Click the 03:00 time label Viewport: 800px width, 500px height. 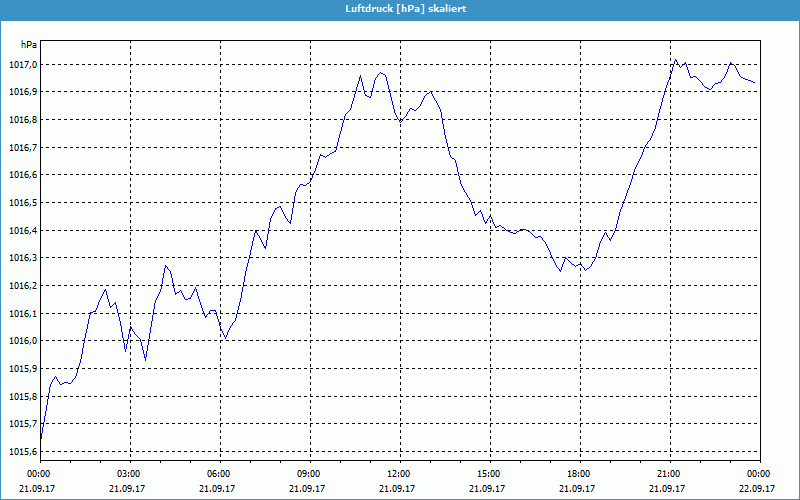[x=130, y=473]
